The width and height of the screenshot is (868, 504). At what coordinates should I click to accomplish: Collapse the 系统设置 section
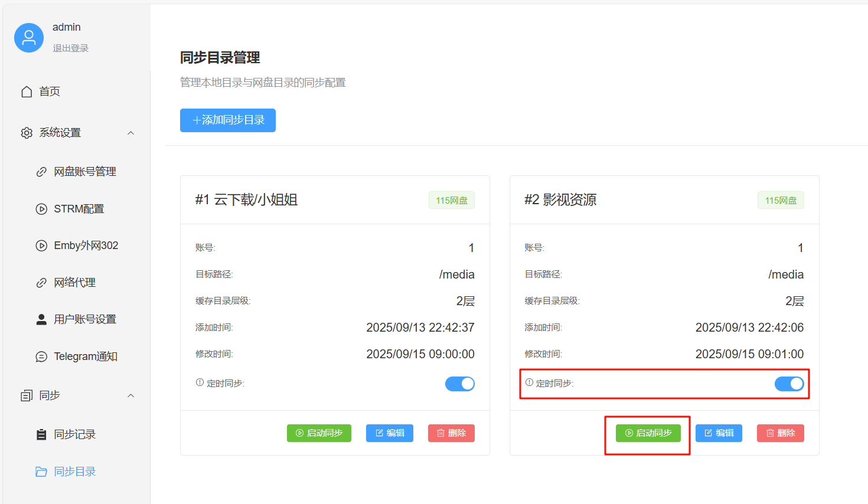tap(131, 132)
